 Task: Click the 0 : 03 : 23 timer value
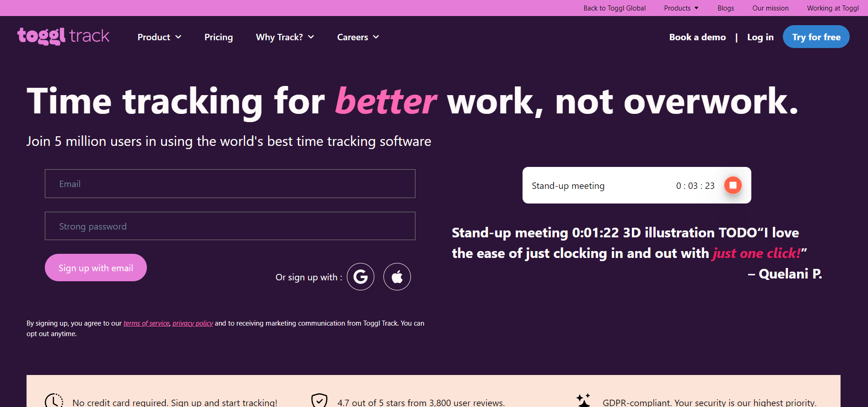click(x=695, y=186)
